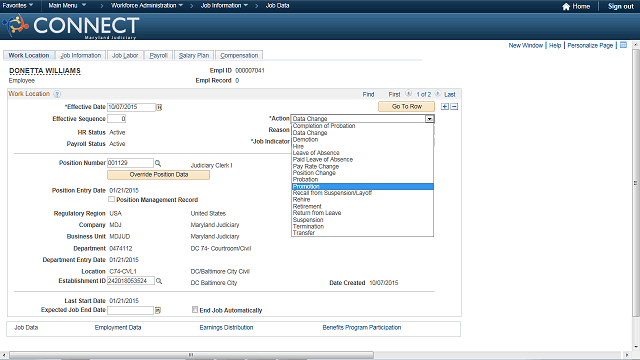Add a new row with plus icon

(445, 107)
